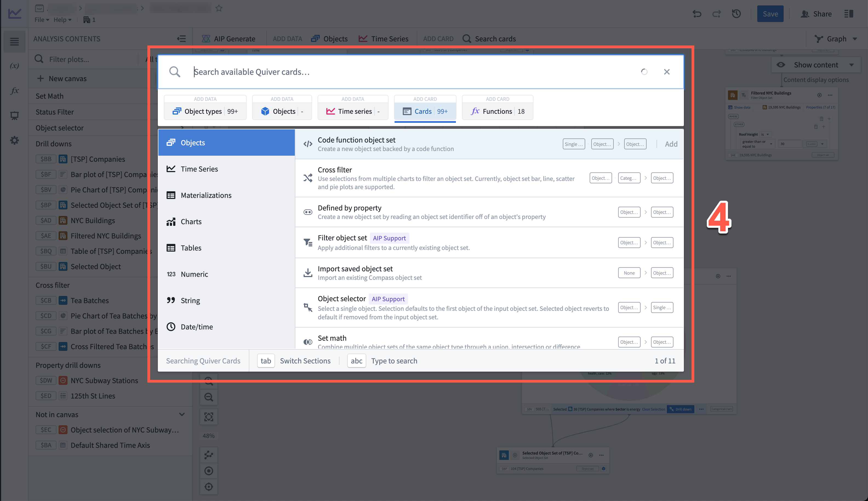Select the Materializations category
The image size is (868, 501).
pyautogui.click(x=226, y=195)
